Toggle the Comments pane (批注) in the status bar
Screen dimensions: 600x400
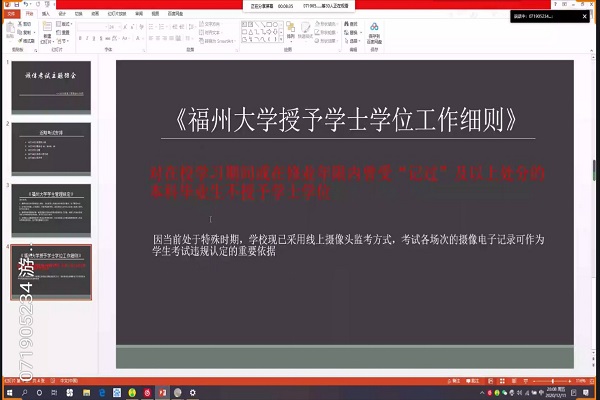[473, 381]
